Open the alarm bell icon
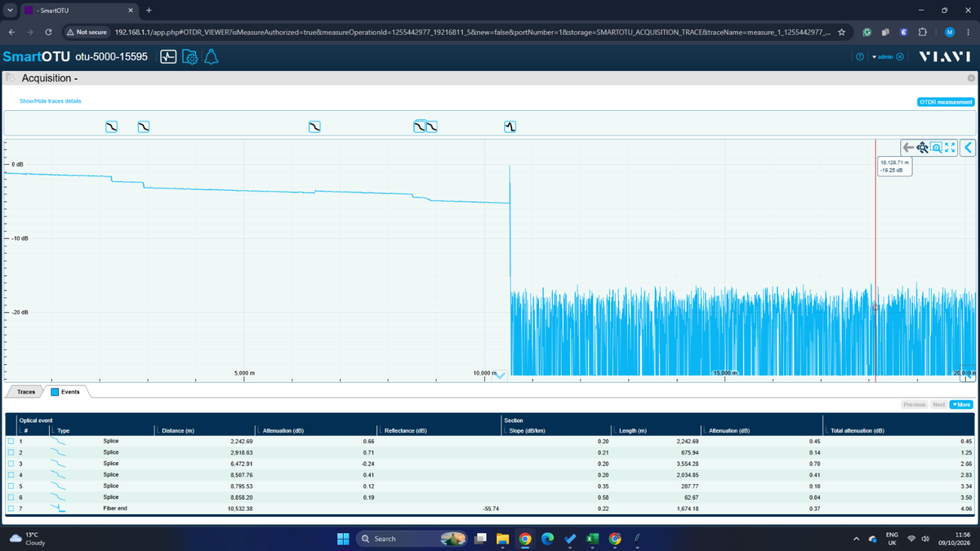 click(x=211, y=57)
